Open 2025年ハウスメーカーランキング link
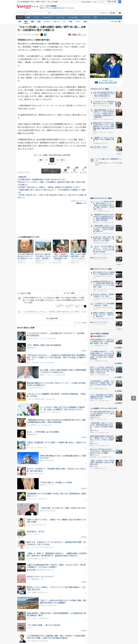138x644 pixels. tap(40, 577)
